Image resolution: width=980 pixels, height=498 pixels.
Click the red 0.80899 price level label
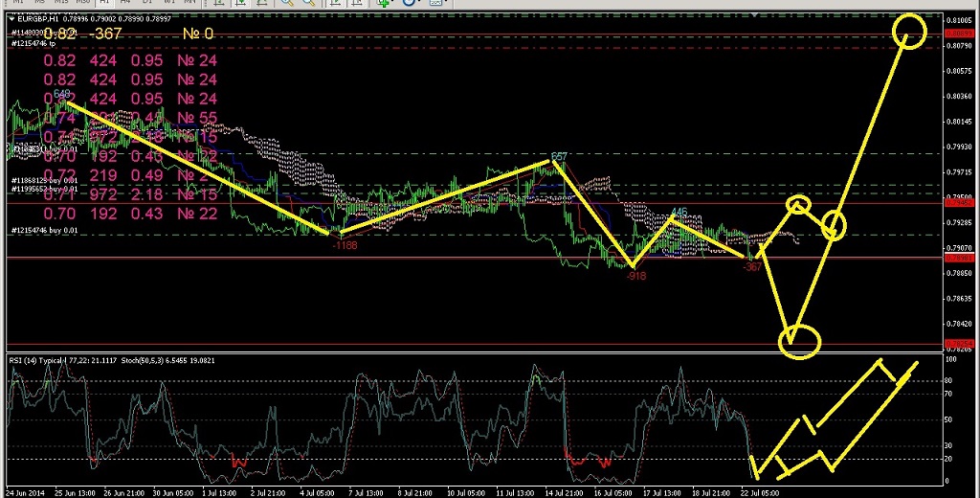click(960, 34)
